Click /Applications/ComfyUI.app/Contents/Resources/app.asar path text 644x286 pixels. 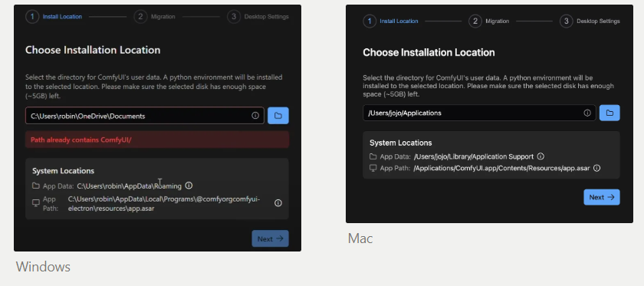[x=501, y=168]
